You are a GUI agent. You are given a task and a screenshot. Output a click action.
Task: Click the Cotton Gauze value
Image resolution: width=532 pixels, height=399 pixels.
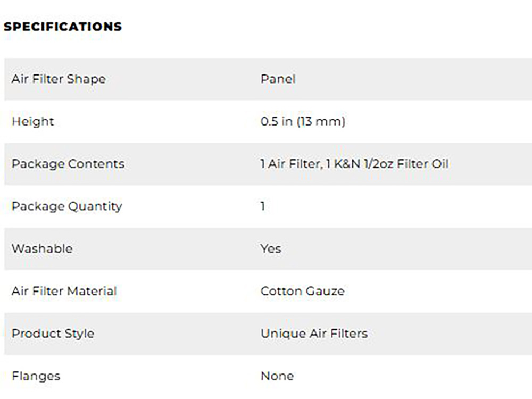(302, 291)
